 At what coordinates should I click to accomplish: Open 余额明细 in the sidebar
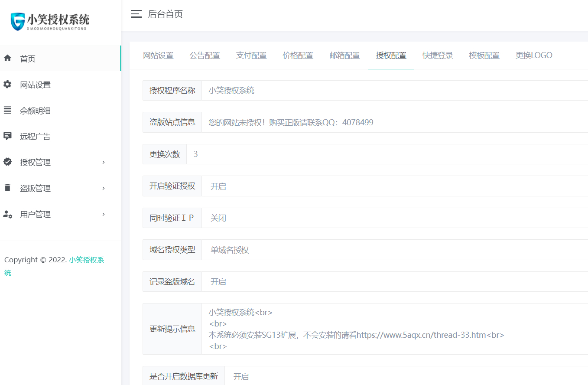60,111
